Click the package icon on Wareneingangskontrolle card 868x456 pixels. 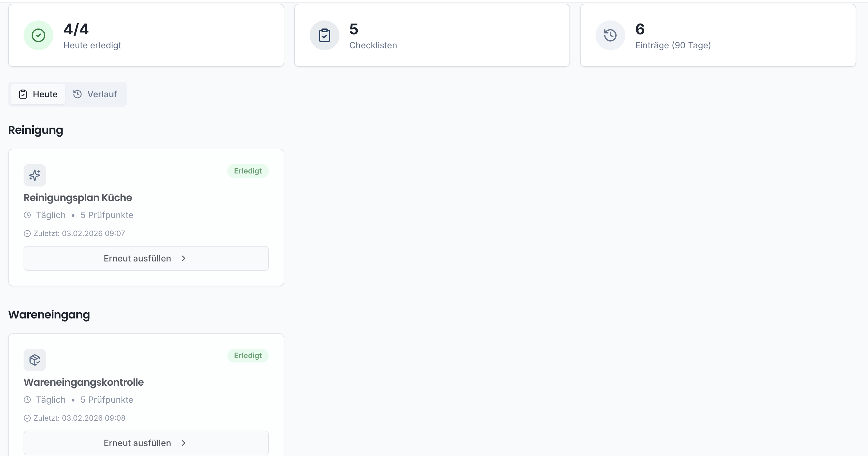(x=35, y=360)
